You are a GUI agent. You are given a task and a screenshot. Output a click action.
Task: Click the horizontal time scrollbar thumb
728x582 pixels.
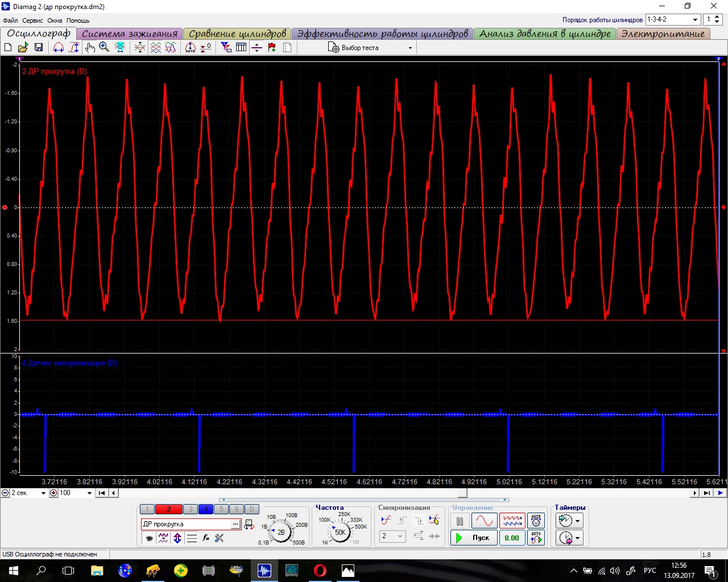point(462,493)
